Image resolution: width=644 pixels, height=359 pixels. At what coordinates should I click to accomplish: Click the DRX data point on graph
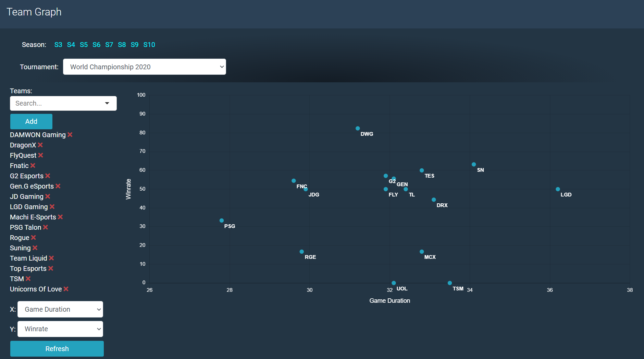tap(434, 200)
